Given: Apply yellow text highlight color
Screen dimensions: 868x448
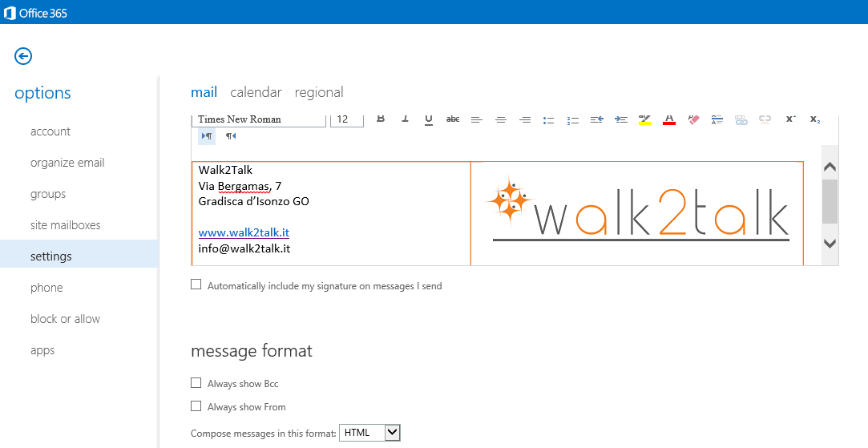Looking at the screenshot, I should point(645,119).
